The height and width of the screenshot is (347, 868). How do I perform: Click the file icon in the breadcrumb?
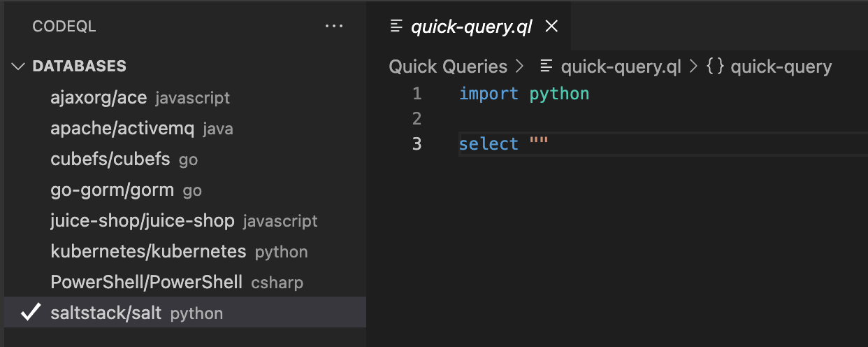coord(547,67)
